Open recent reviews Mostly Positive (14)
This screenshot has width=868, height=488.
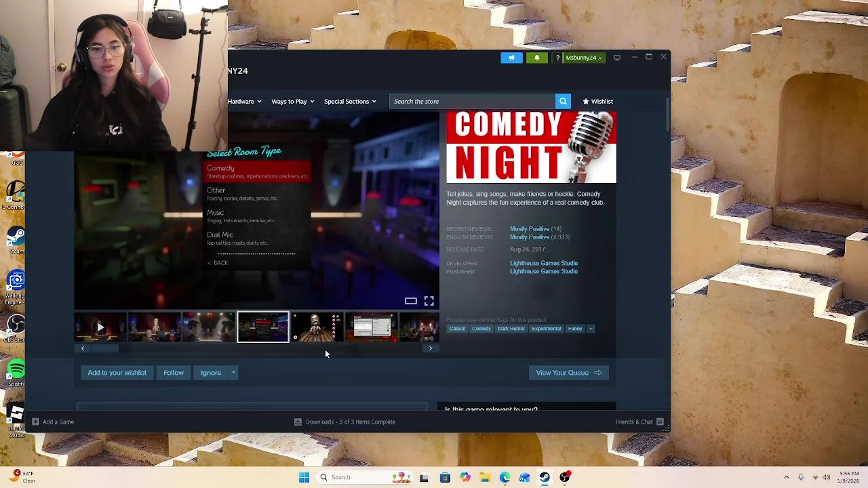[x=536, y=229]
